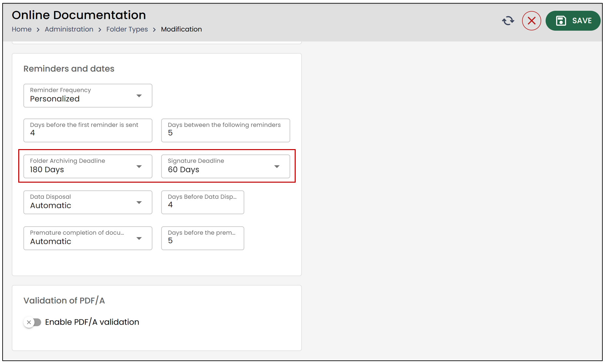Screen dimensions: 605x364
Task: Click the chevron after Home breadcrumb
Action: tap(38, 30)
